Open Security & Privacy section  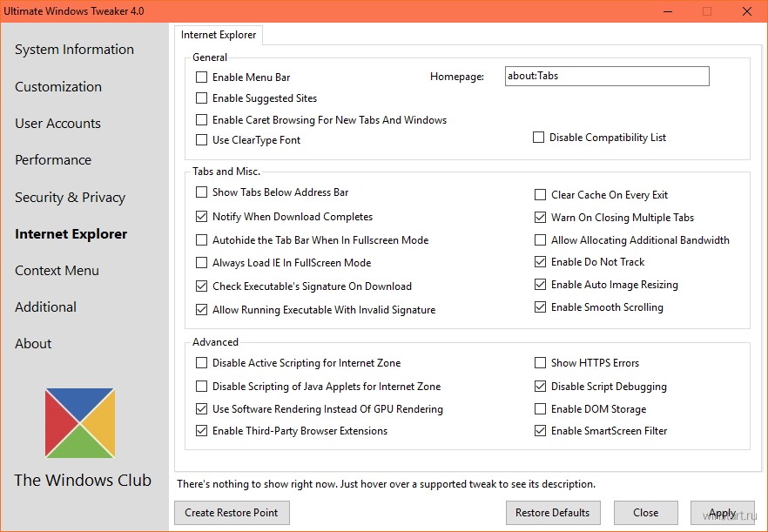click(x=70, y=198)
